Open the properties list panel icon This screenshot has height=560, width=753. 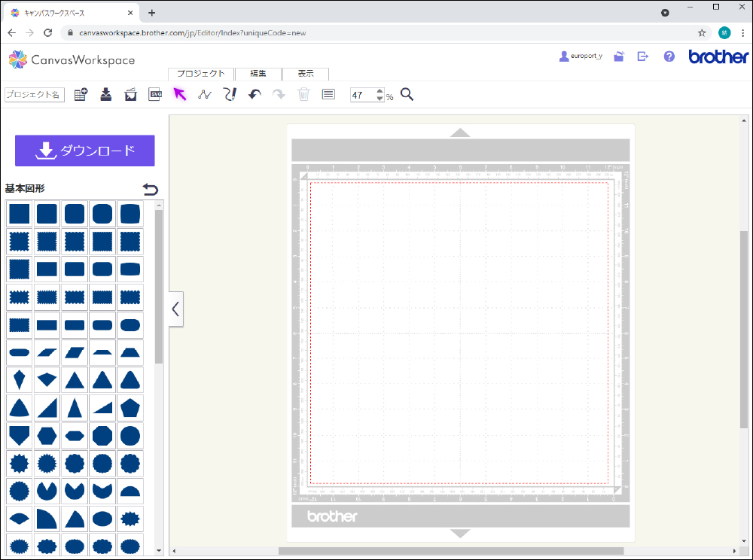click(328, 95)
